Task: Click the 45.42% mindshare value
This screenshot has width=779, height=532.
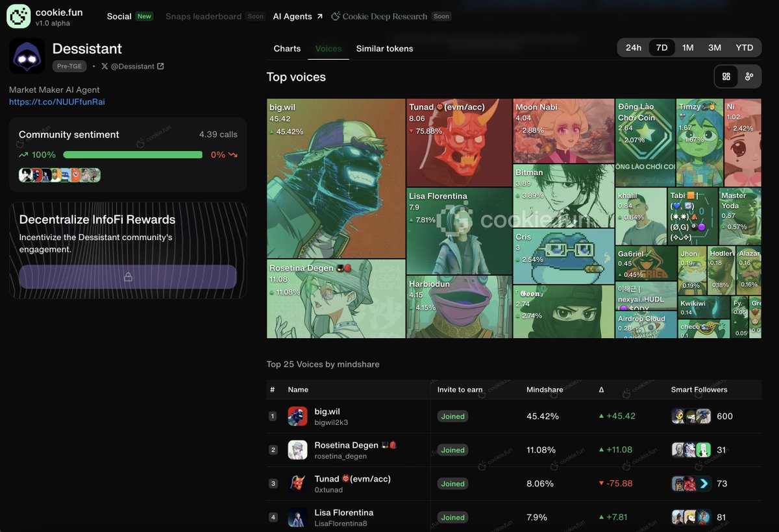Action: (x=543, y=417)
